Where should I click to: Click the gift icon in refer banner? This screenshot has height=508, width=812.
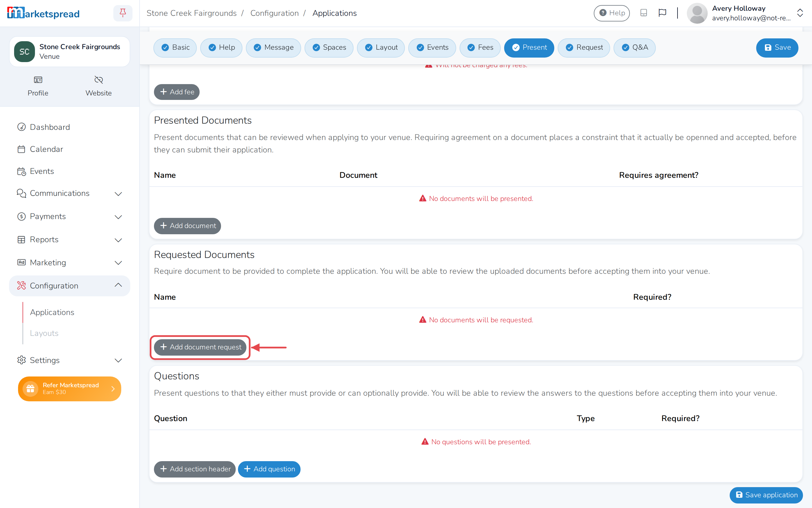[30, 389]
